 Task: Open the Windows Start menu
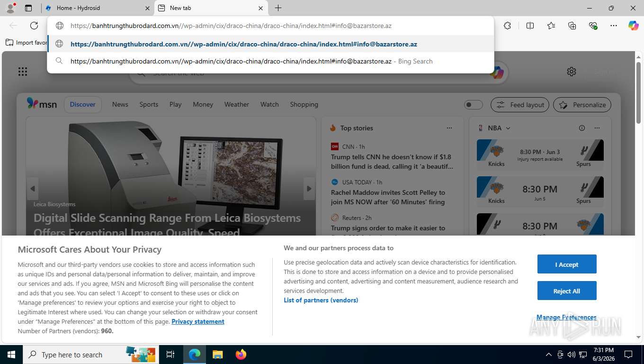(11, 355)
